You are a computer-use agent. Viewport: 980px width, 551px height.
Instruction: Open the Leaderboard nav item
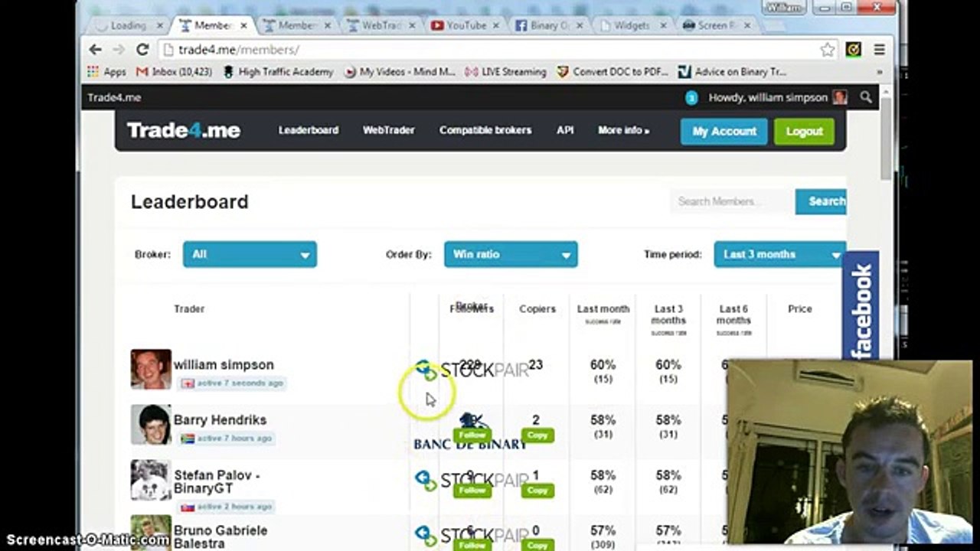[x=309, y=130]
